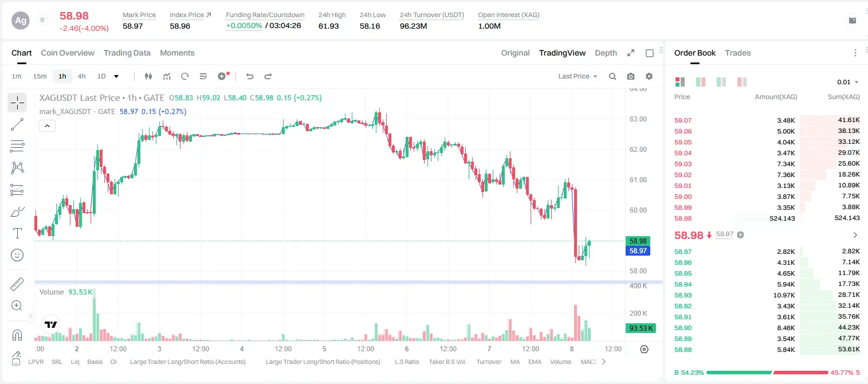Viewport: 868px width, 384px height.
Task: Open chart settings gear icon
Action: pos(649,76)
